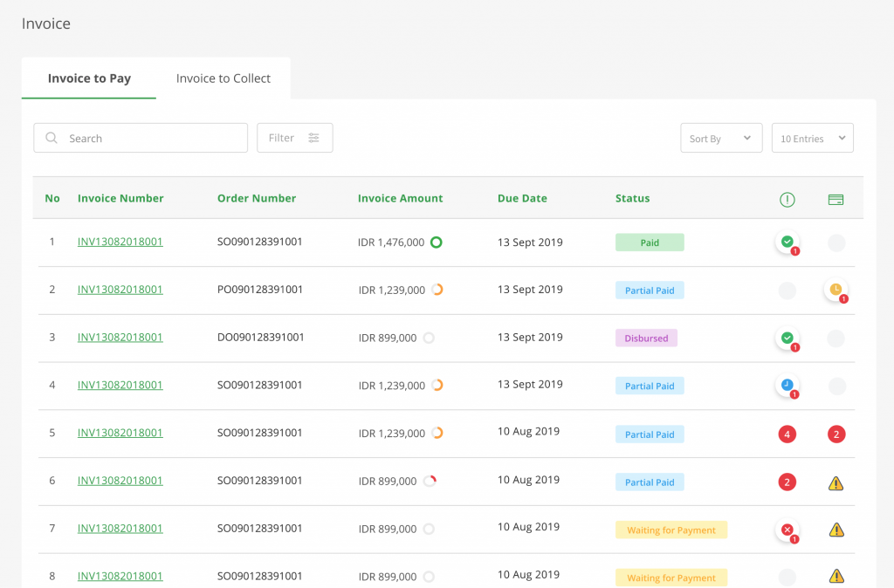Click the Due Date column header
The height and width of the screenshot is (588, 894).
(522, 198)
